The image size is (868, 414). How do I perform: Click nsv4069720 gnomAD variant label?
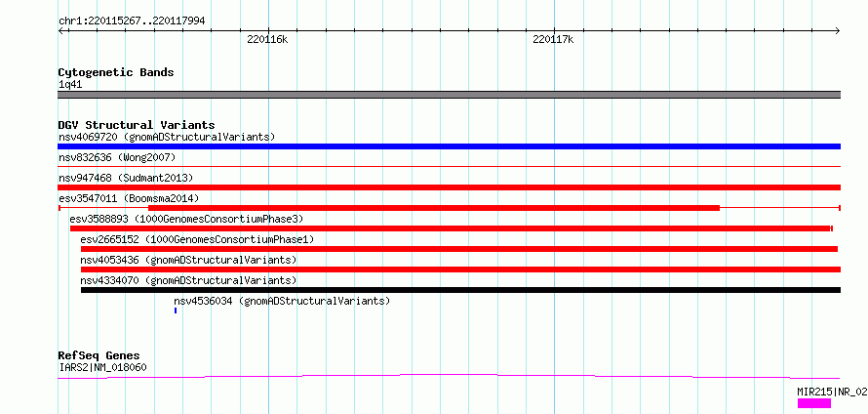167,137
